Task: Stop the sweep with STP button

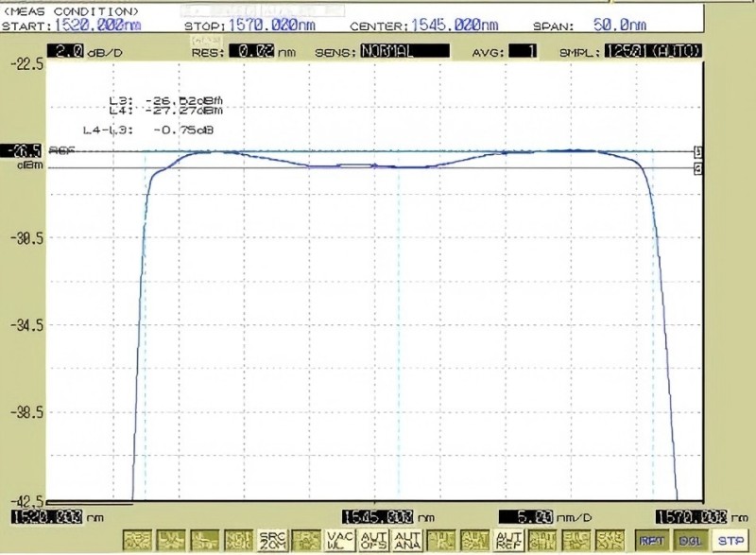Action: click(730, 541)
